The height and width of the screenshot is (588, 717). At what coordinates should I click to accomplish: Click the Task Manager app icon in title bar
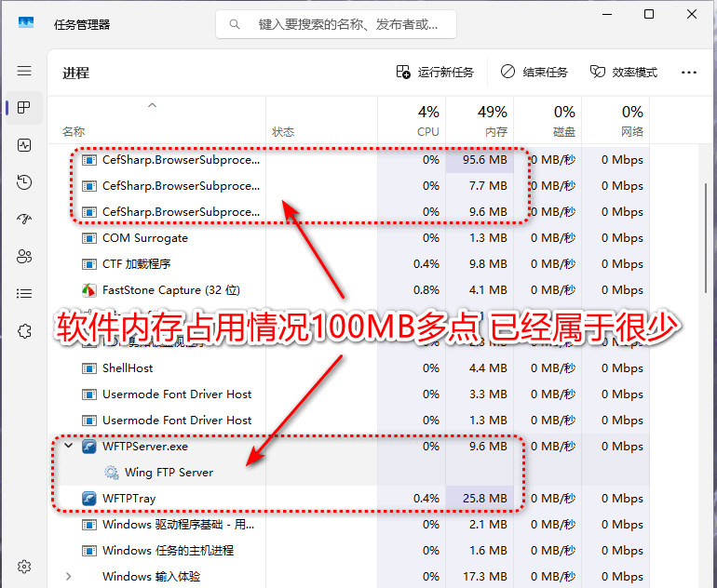tap(26, 23)
